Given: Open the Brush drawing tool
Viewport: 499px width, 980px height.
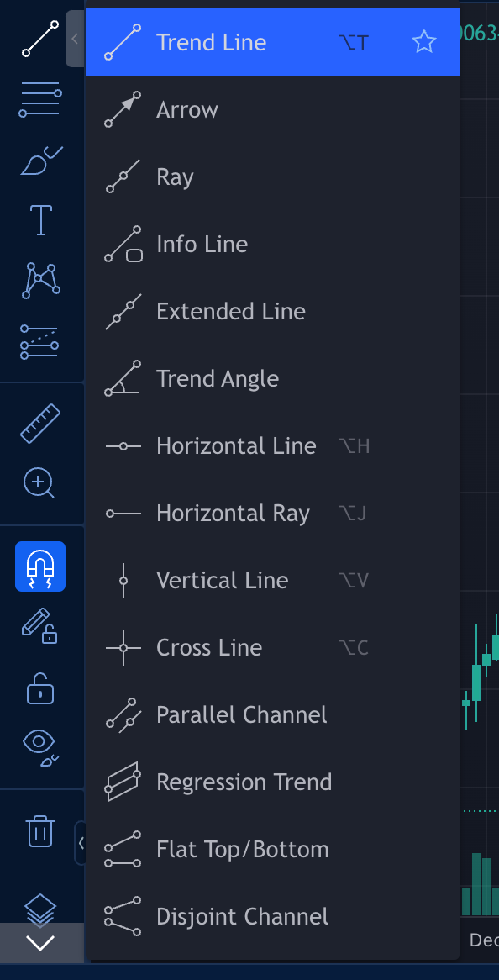Looking at the screenshot, I should click(x=41, y=160).
